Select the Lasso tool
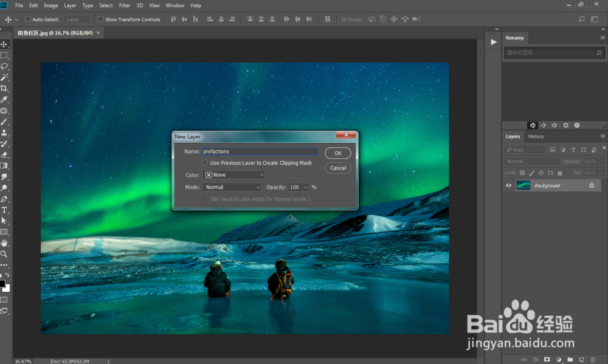Screen dimensions: 608x364 pos(4,66)
